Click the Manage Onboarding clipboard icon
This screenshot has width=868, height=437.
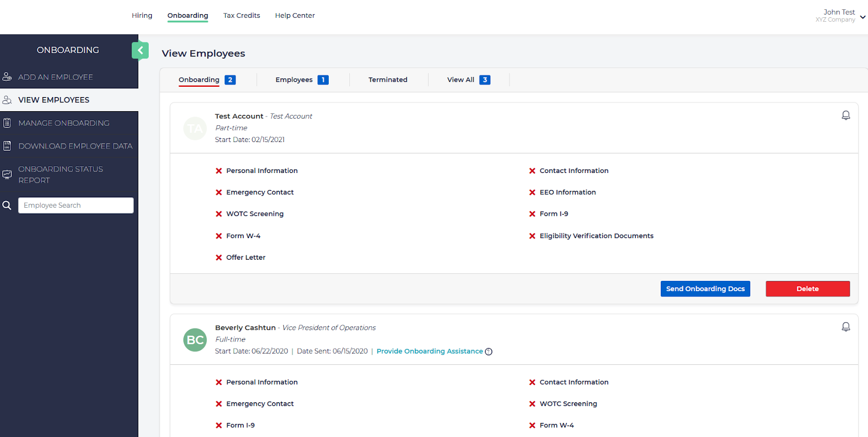click(7, 123)
